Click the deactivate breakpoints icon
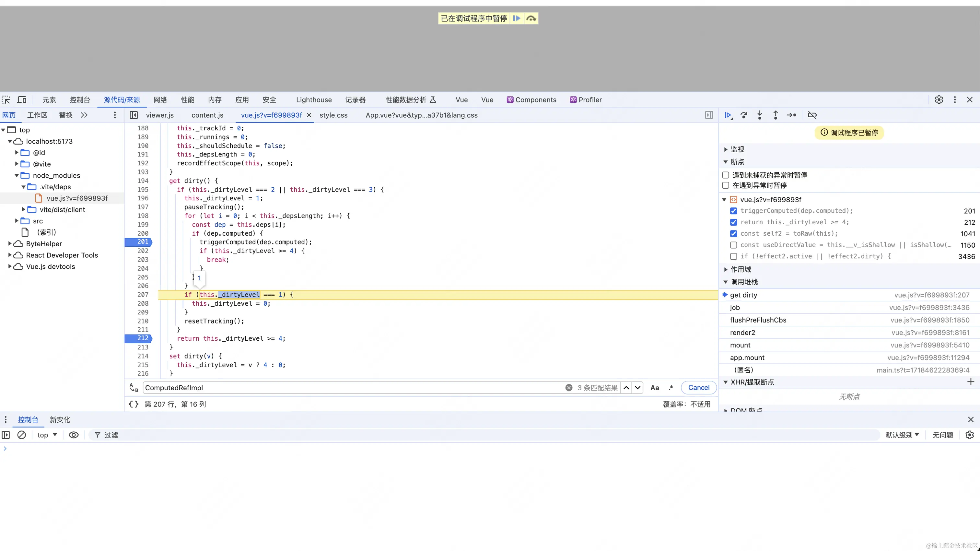This screenshot has width=980, height=551. pyautogui.click(x=812, y=115)
